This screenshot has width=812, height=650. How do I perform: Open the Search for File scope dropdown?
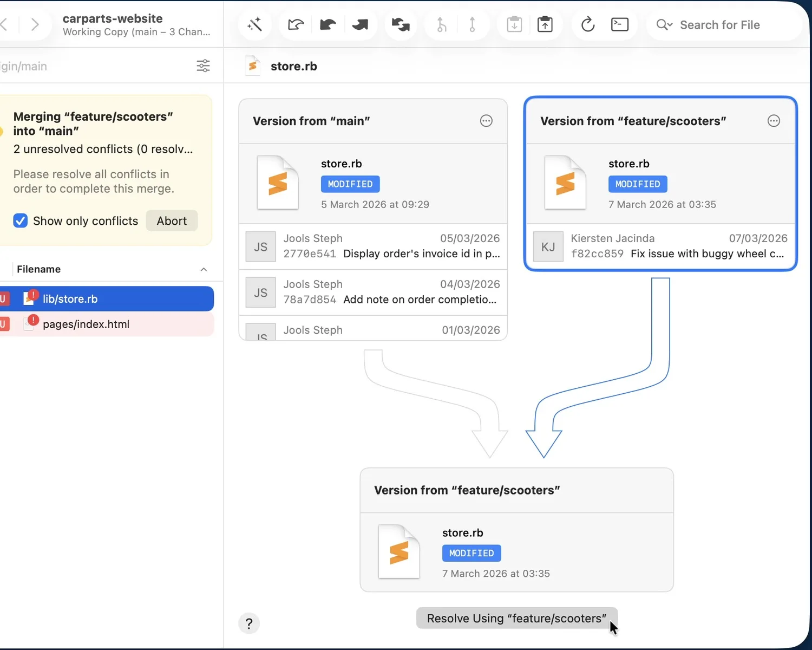tap(664, 25)
